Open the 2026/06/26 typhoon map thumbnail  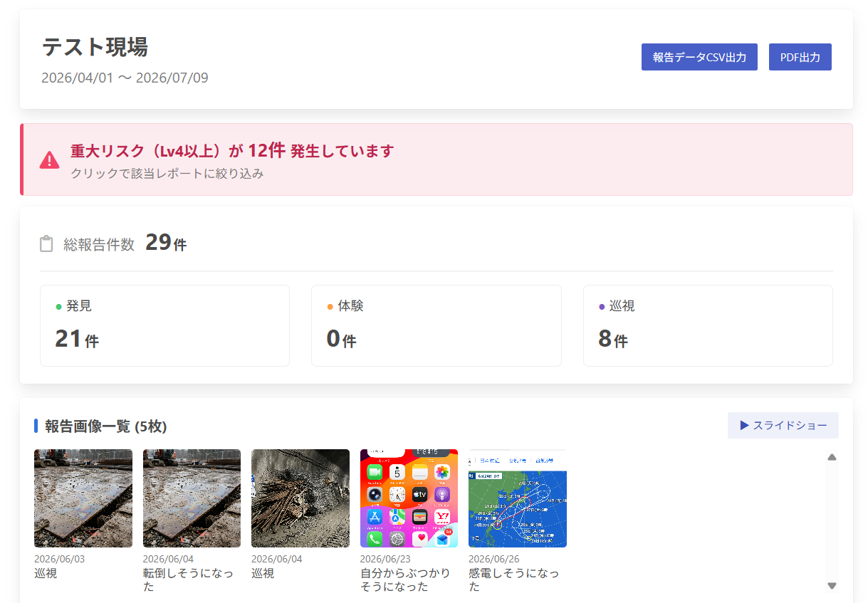[x=518, y=498]
